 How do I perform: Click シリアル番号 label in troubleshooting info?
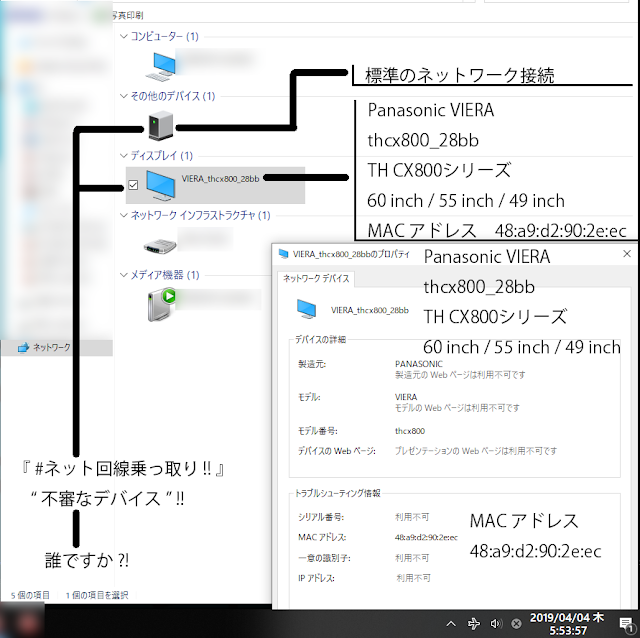coord(321,517)
